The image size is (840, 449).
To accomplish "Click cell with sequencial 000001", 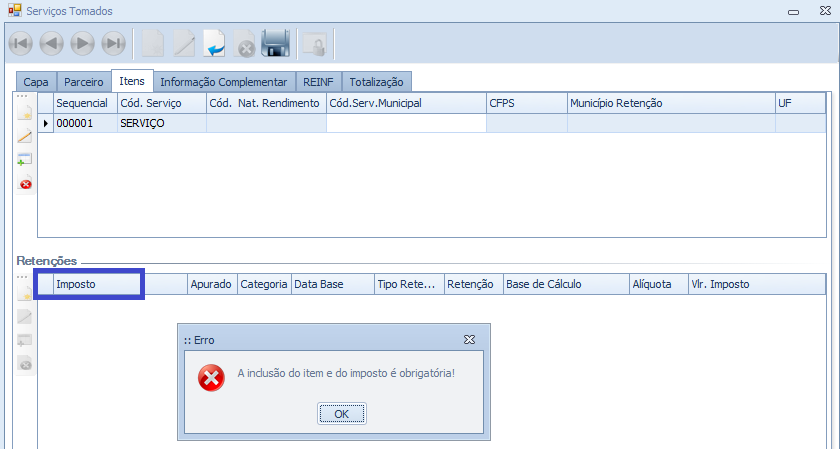I will (x=85, y=123).
